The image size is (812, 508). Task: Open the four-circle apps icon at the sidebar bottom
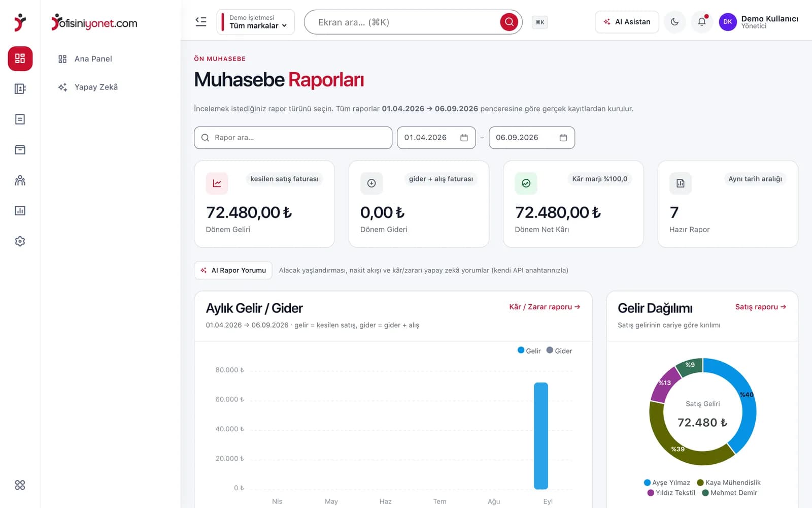click(20, 485)
